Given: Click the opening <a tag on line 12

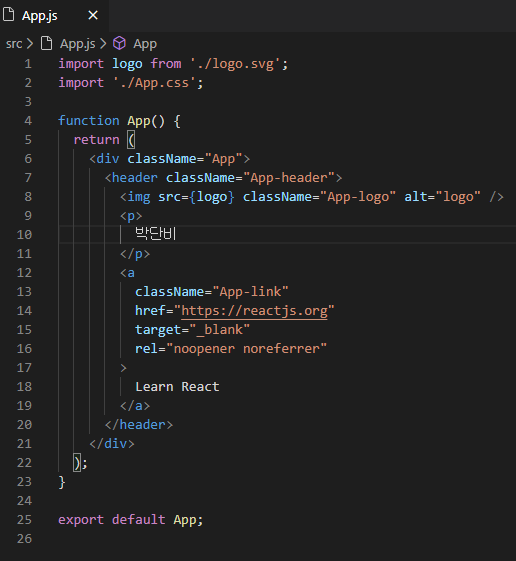Looking at the screenshot, I should tap(127, 273).
